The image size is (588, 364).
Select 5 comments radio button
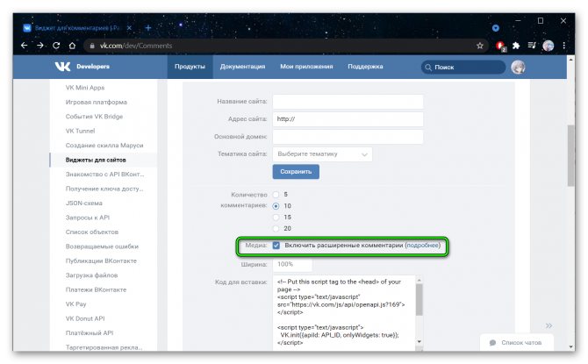(x=276, y=195)
